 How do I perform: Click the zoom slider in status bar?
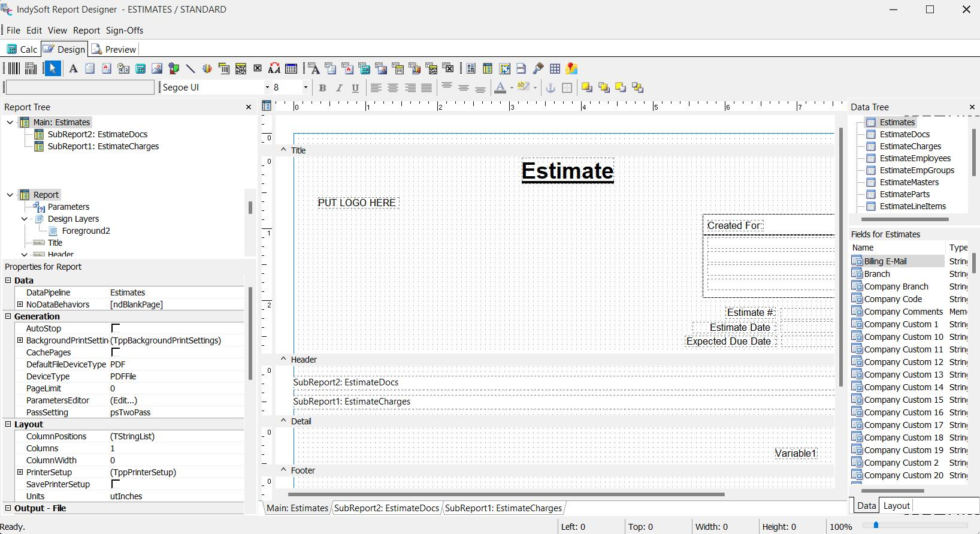[876, 525]
